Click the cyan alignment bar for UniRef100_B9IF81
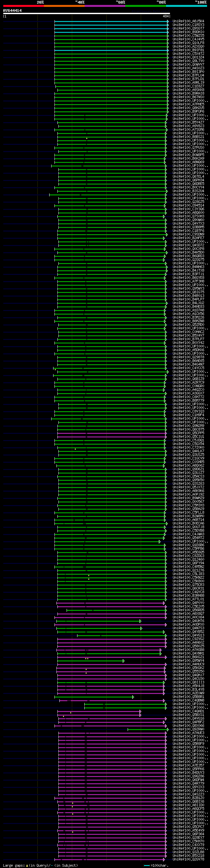210x868 pixels. pyautogui.click(x=112, y=50)
